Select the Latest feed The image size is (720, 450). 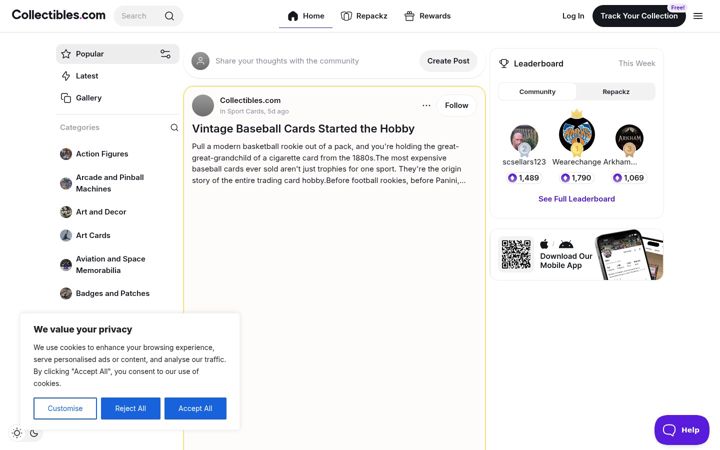click(118, 76)
